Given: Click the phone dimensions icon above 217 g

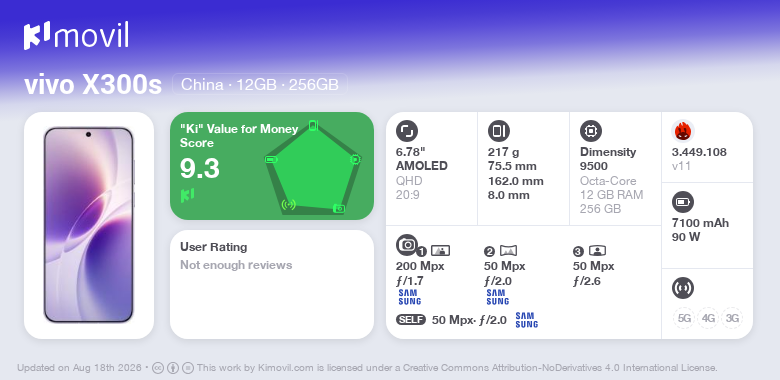Looking at the screenshot, I should (499, 131).
